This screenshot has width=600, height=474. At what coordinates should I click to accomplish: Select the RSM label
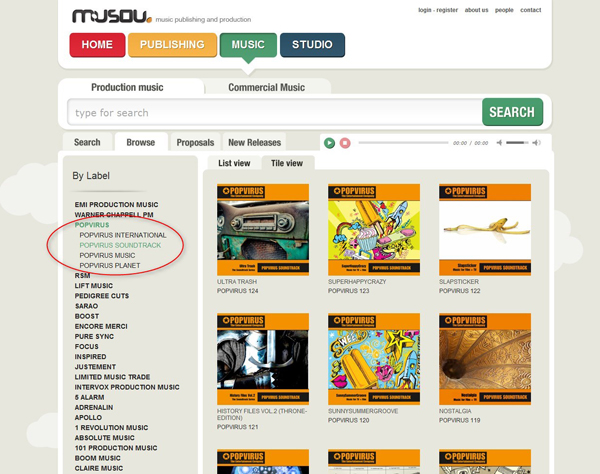pyautogui.click(x=83, y=275)
